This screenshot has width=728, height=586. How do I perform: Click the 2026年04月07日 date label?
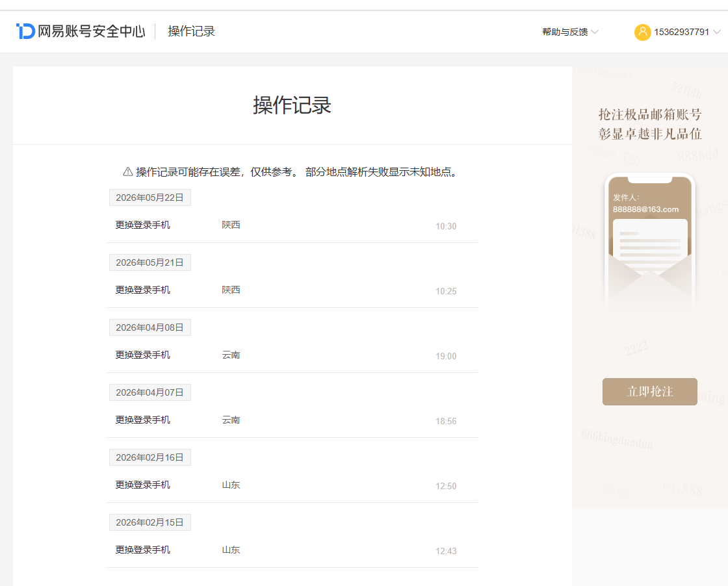point(150,392)
